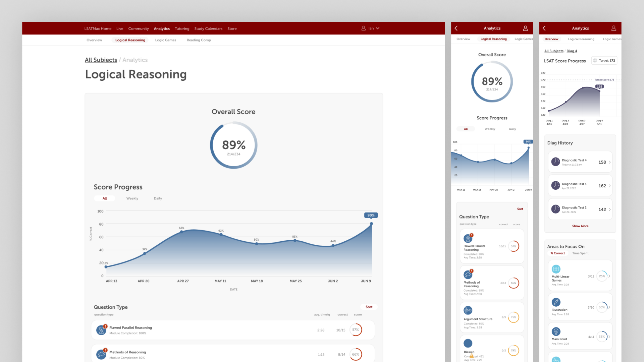Switch Areas to Focus On to Time Spent
Screen dimensions: 644x362
[580, 253]
